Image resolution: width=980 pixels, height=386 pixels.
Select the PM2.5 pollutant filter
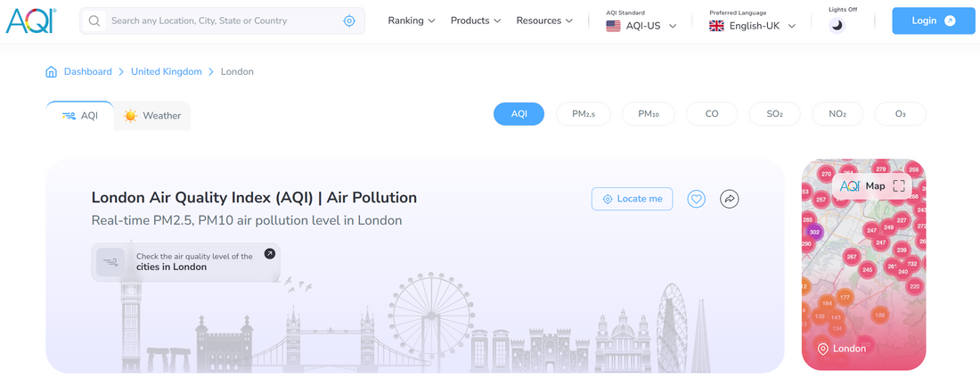[x=584, y=114]
